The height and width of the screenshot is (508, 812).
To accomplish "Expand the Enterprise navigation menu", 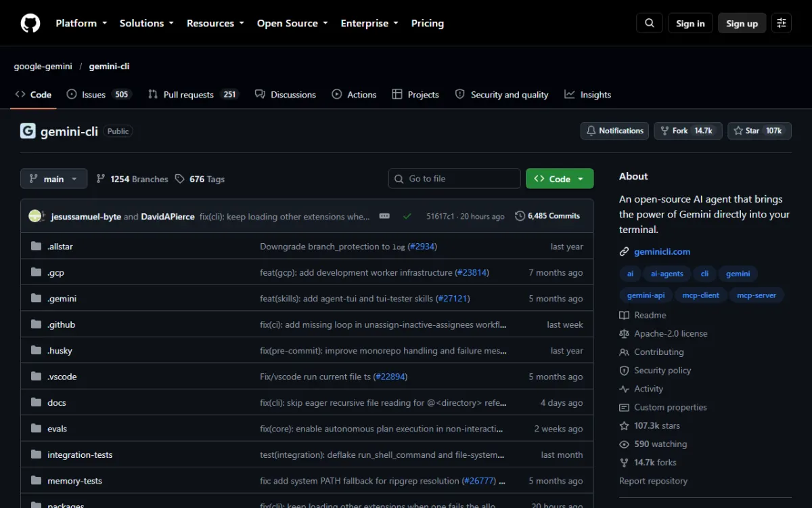I will click(369, 23).
